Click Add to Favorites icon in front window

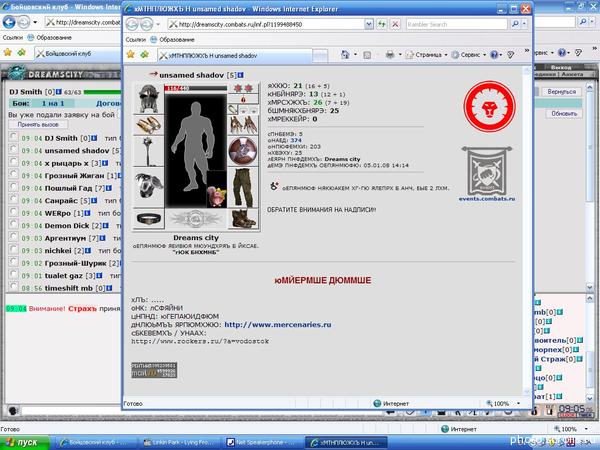tap(144, 54)
